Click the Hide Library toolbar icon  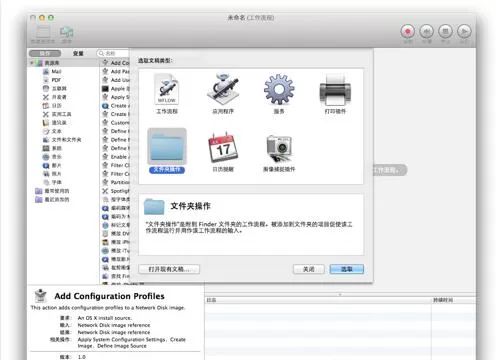click(43, 32)
